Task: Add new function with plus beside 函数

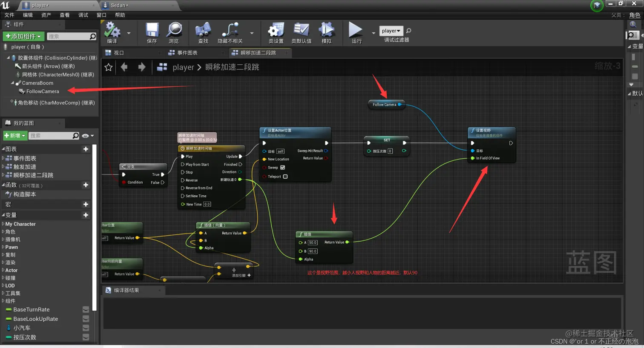Action: point(86,185)
